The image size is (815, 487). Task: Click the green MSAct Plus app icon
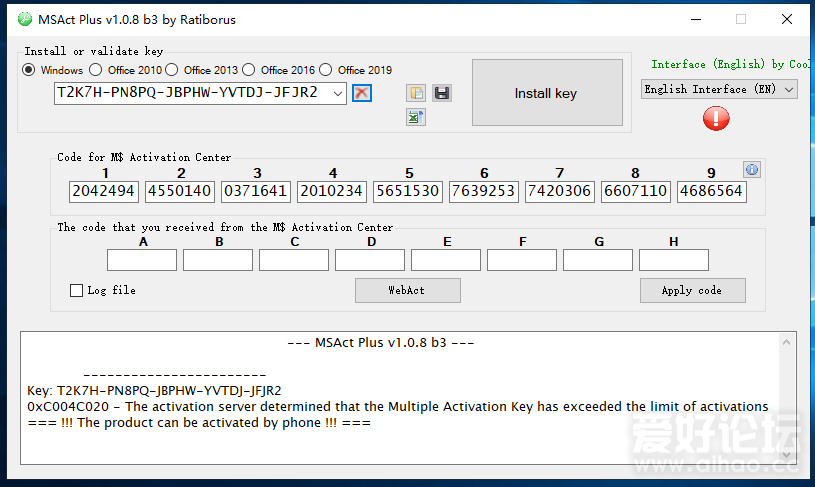tap(24, 20)
